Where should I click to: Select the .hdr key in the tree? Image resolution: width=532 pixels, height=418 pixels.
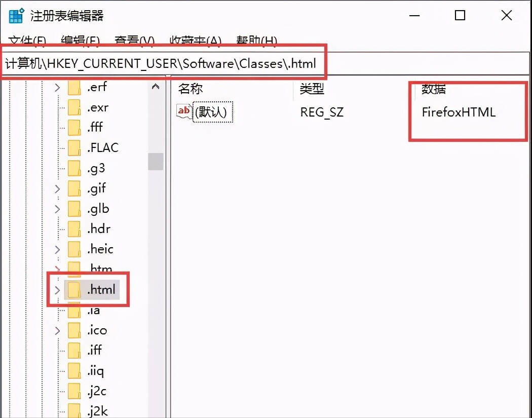point(99,229)
